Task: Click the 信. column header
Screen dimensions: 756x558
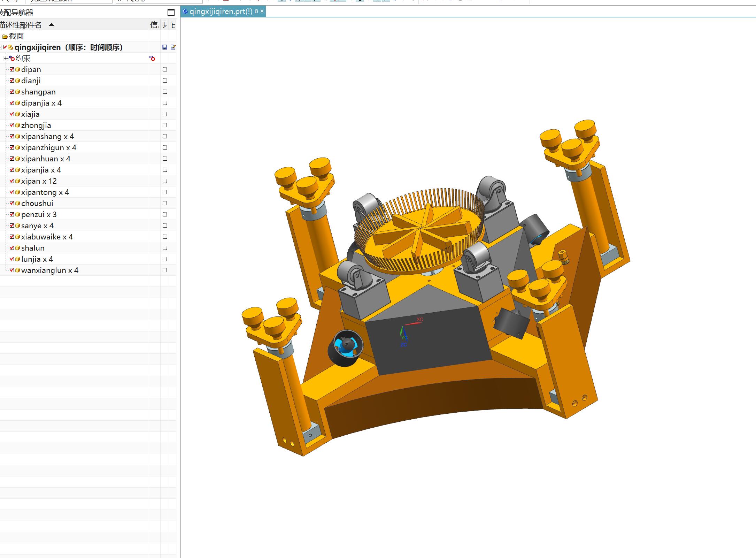Action: 154,25
